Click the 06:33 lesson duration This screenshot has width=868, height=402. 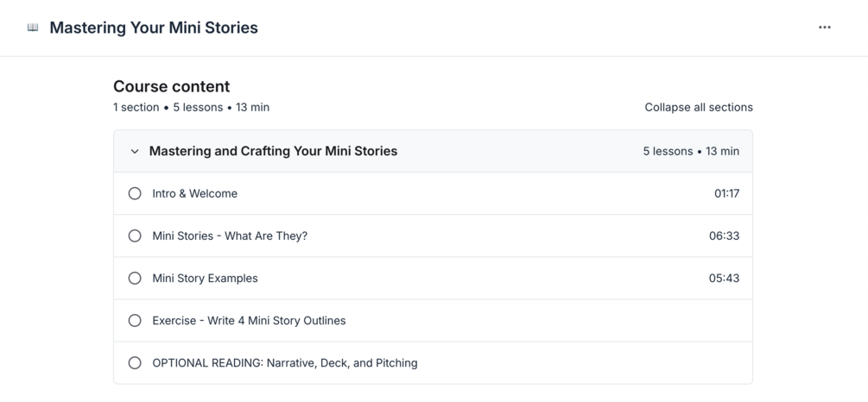[x=724, y=236]
